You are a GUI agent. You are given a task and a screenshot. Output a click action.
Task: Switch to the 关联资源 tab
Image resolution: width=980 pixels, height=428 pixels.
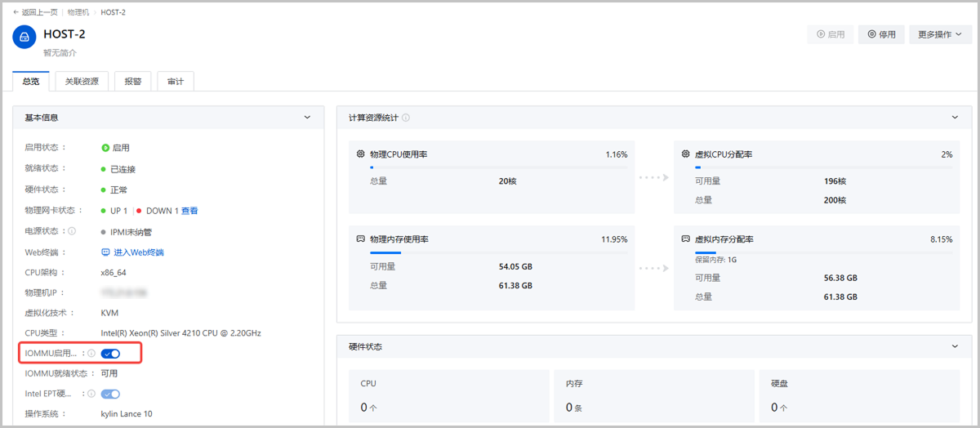[x=82, y=82]
